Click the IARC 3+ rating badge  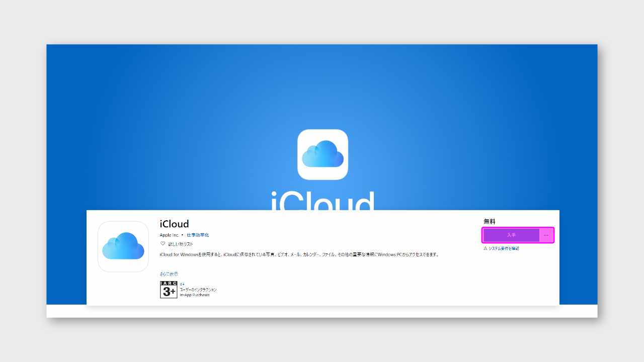coord(169,290)
